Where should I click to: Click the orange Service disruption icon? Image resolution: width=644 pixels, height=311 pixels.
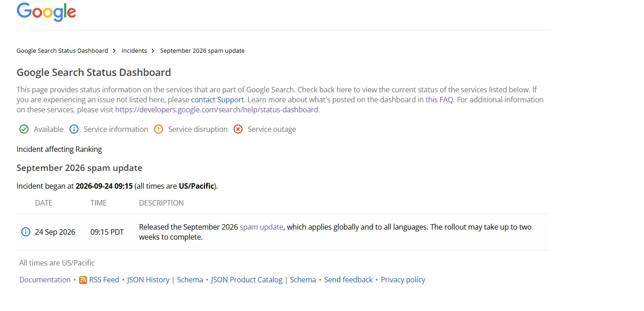point(158,129)
